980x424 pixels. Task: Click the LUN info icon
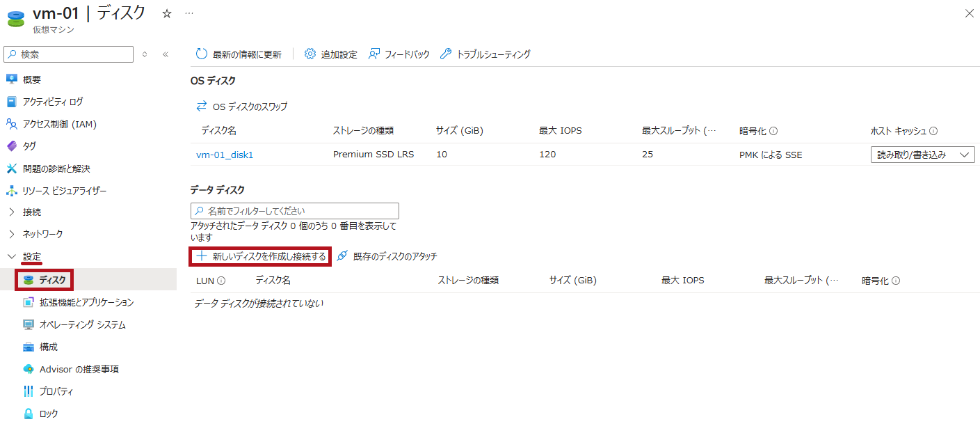coord(221,281)
